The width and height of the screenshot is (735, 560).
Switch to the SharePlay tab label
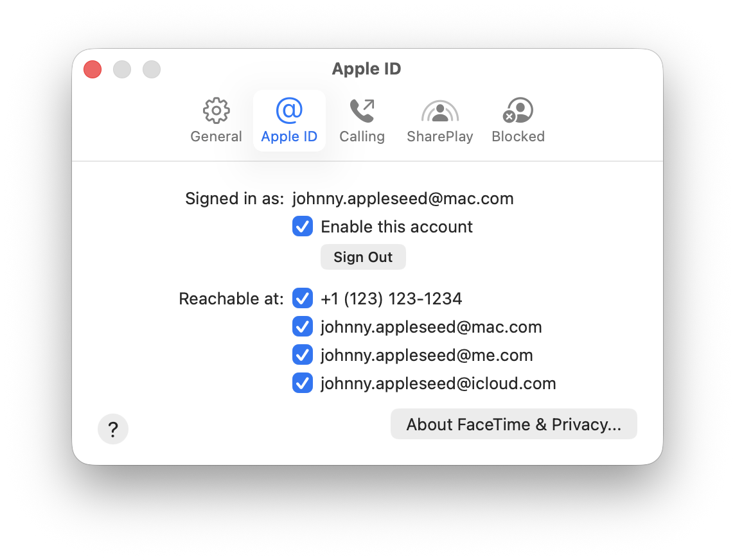coord(439,136)
